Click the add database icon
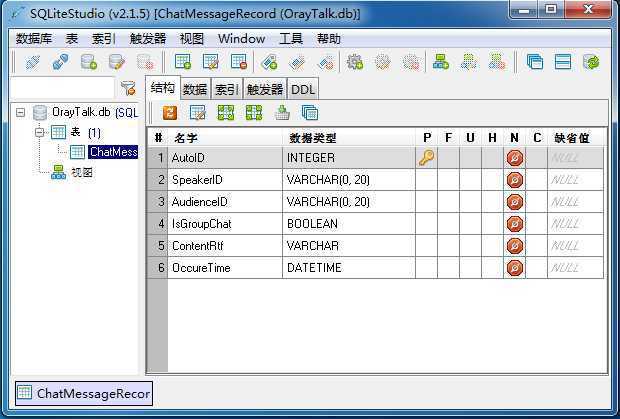 coord(89,62)
